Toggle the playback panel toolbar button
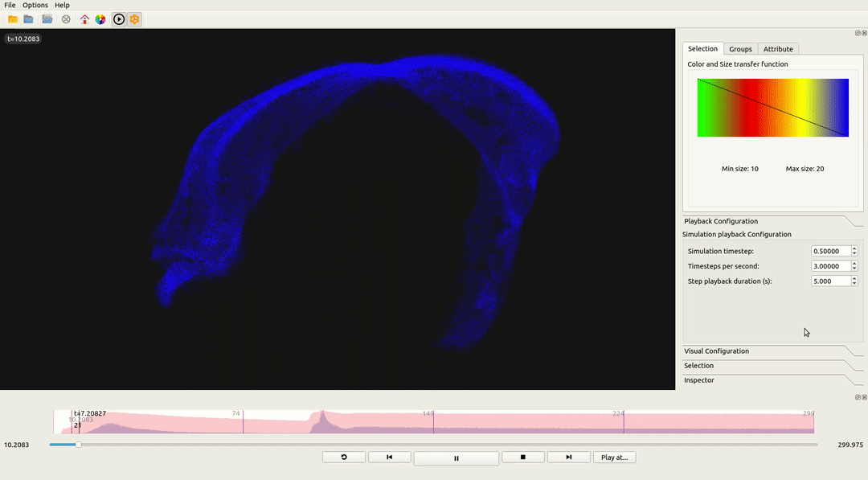Viewport: 868px width, 480px height. tap(119, 19)
